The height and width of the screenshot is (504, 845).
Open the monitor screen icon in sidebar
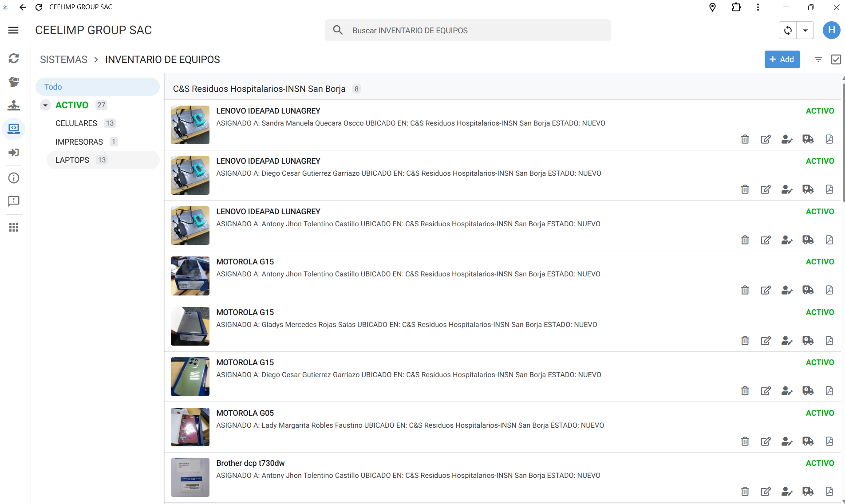pyautogui.click(x=14, y=129)
